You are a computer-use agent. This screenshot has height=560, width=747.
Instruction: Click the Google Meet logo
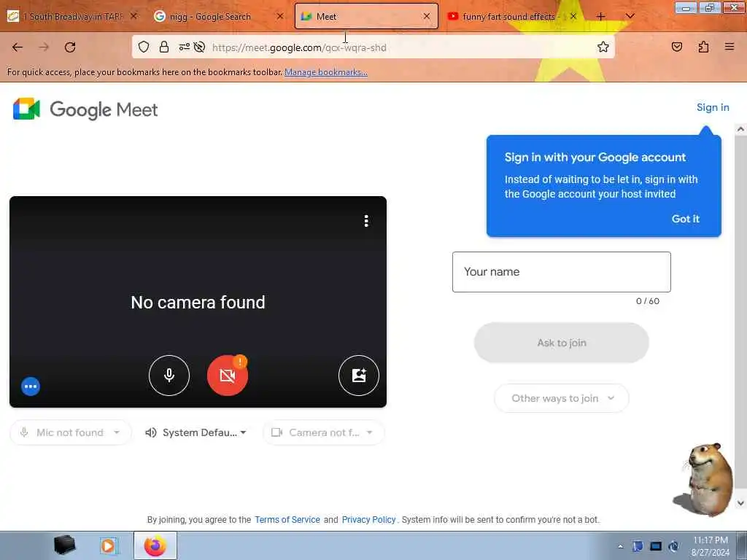(x=85, y=109)
